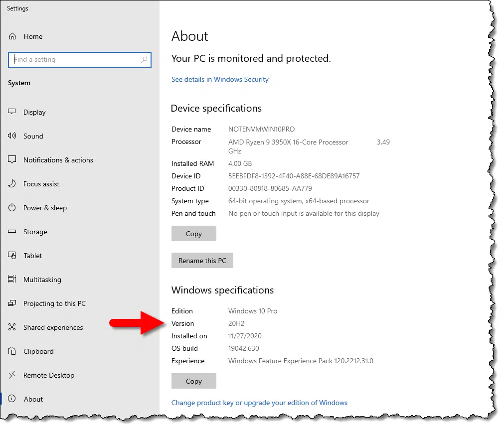The image size is (504, 429).
Task: Click the Shared experiences icon
Action: pyautogui.click(x=12, y=327)
